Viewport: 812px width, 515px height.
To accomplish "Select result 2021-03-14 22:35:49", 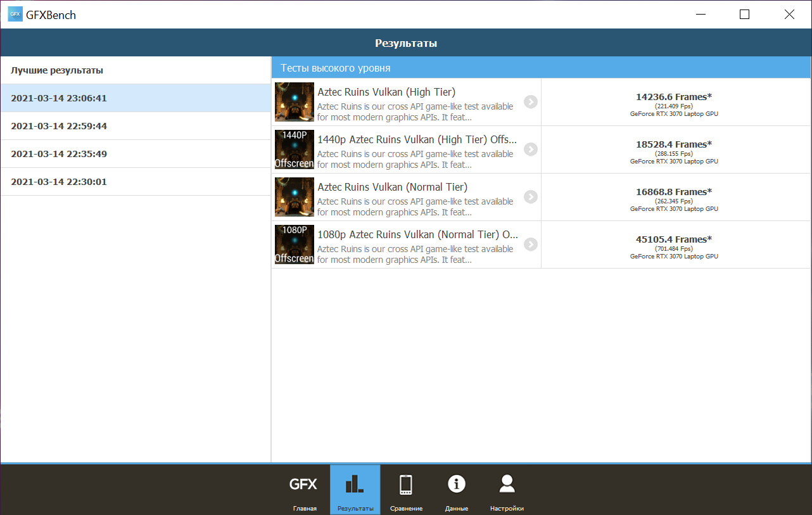I will [x=136, y=154].
